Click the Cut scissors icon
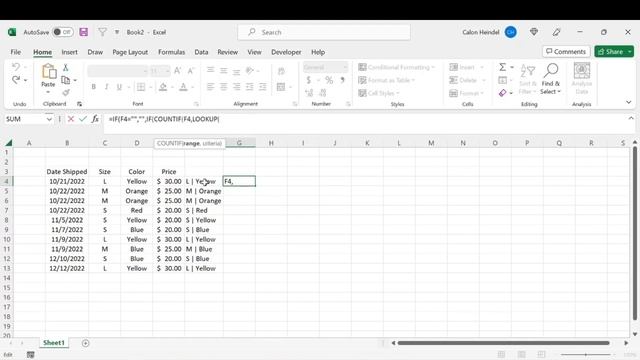This screenshot has width=640, height=360. (65, 67)
